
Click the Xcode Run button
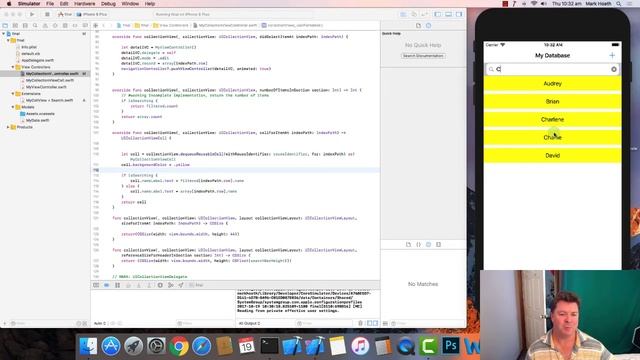tap(32, 14)
